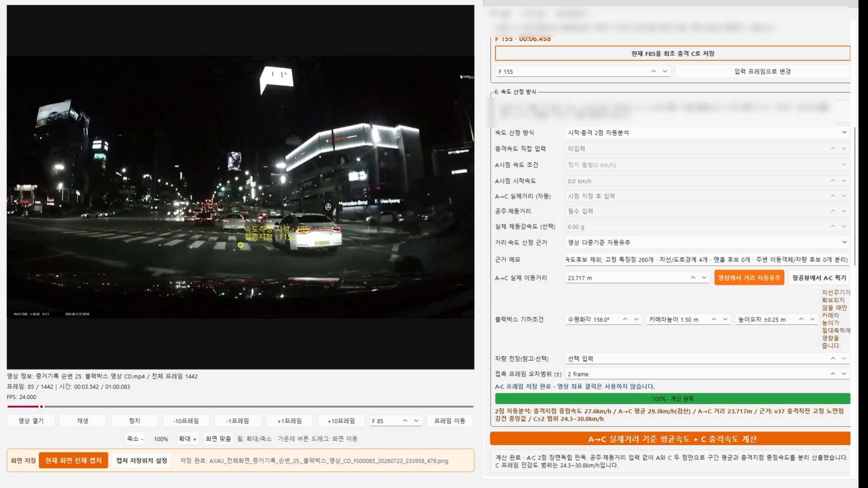Click 입력 프레임으로 변경 button
Viewport: 868px width, 488px height.
763,71
